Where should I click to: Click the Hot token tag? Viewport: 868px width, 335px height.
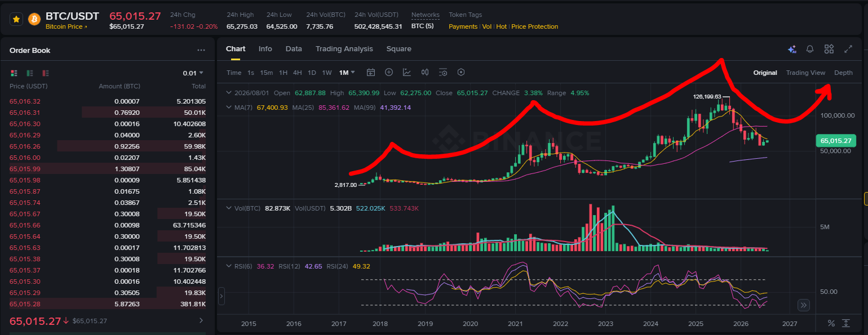(501, 26)
